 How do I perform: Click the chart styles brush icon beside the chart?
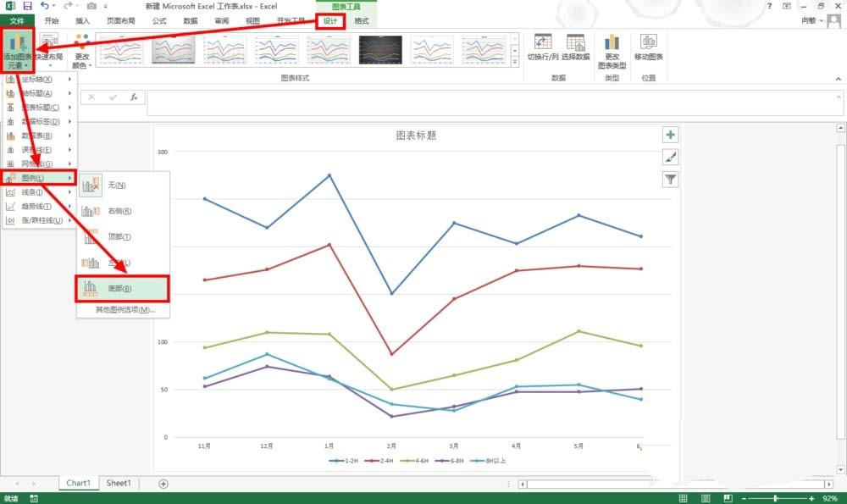click(670, 157)
